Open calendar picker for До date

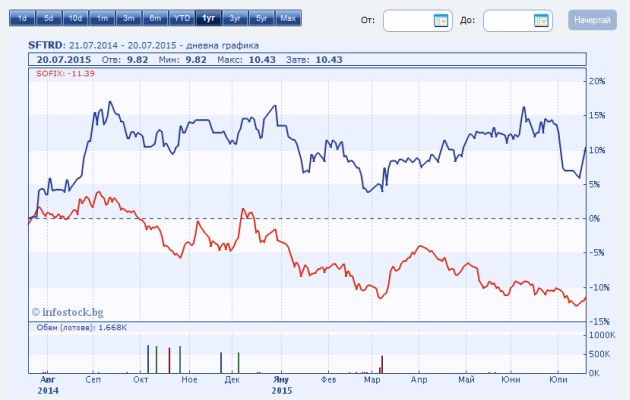541,20
